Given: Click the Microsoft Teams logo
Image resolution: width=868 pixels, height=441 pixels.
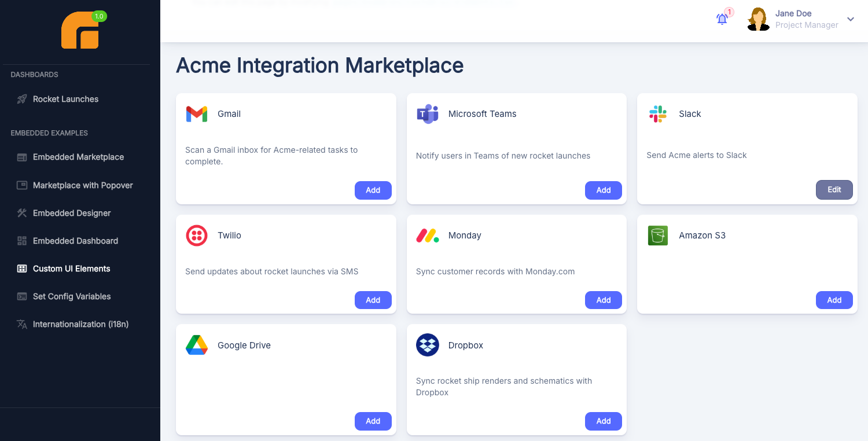Looking at the screenshot, I should 427,114.
